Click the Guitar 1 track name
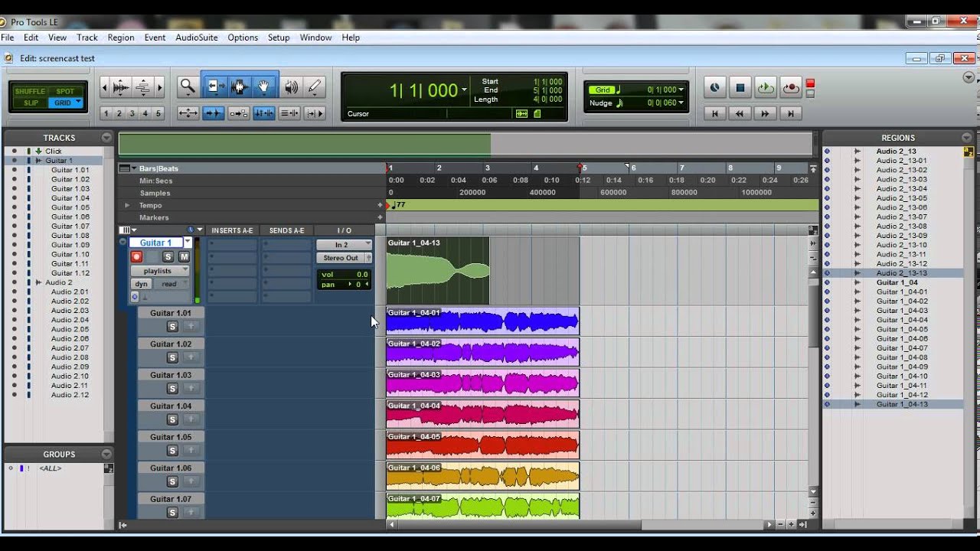 155,243
